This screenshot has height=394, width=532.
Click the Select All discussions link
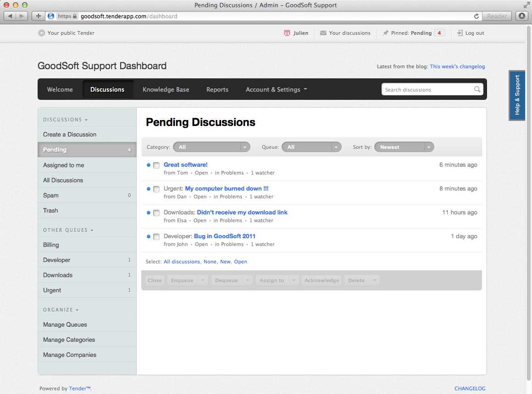(x=182, y=262)
